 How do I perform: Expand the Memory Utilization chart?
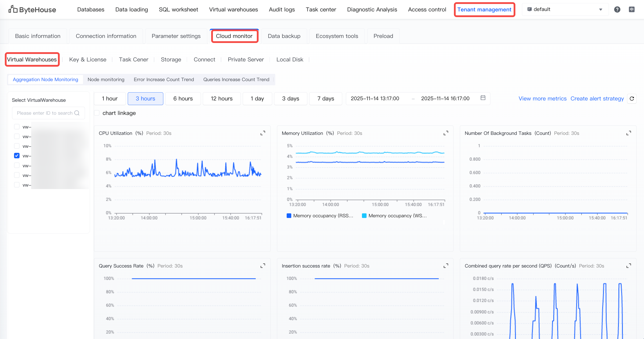coord(446,133)
